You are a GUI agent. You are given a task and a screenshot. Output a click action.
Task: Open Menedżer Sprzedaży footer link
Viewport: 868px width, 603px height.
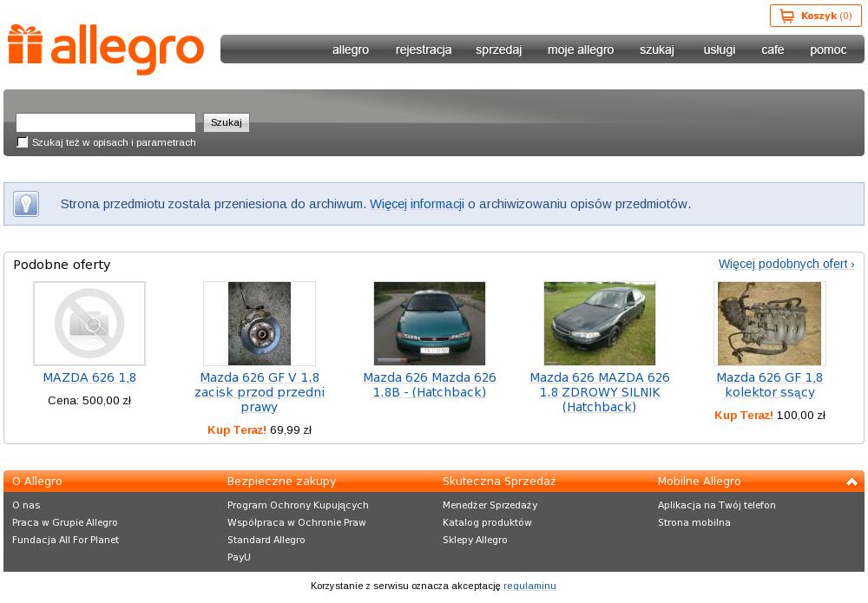[490, 505]
